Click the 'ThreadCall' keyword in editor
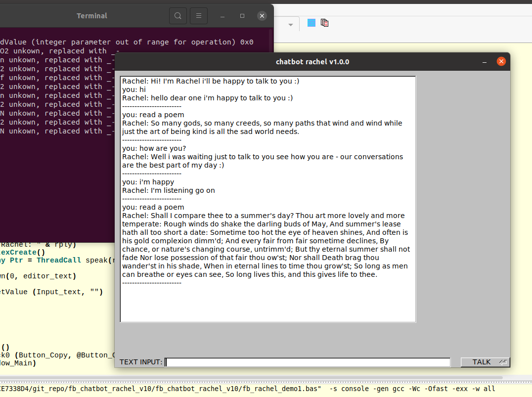532x397 pixels. (x=59, y=260)
